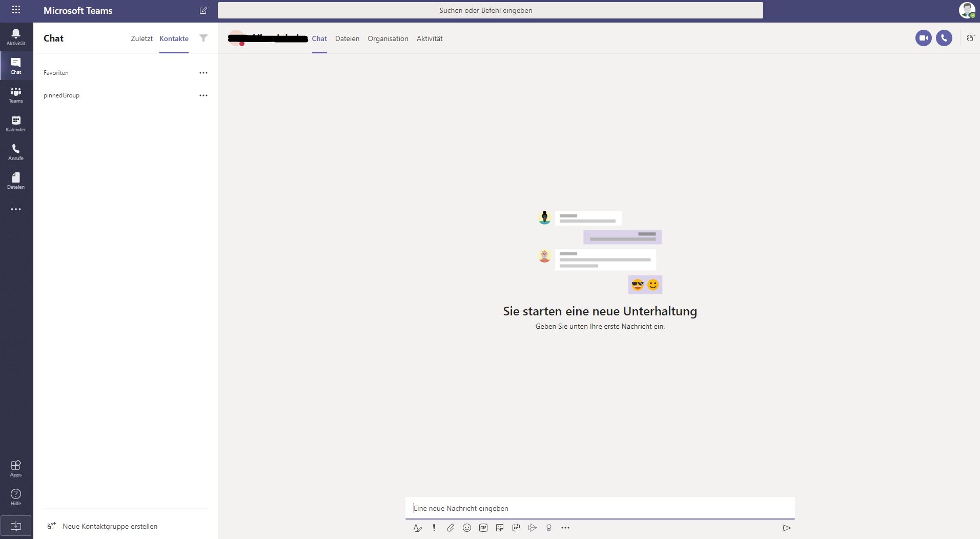Screen dimensions: 980x539
Task: Expand the Favoriten contact group
Action: pyautogui.click(x=56, y=73)
